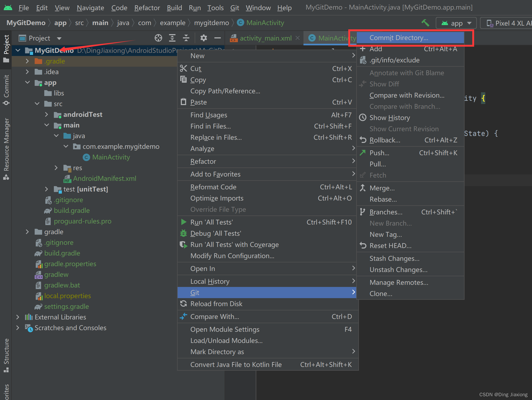The image size is (532, 400).
Task: Choose Reset HEAD in Git submenu
Action: click(x=410, y=246)
